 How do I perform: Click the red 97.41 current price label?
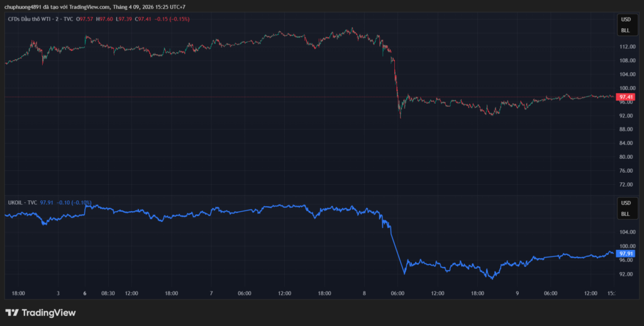coord(626,97)
